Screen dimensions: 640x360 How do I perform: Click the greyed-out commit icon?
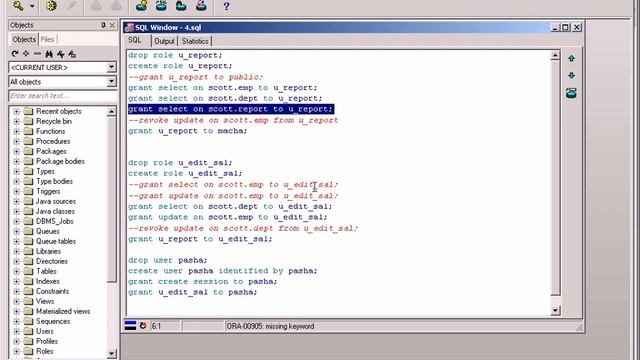click(x=96, y=6)
